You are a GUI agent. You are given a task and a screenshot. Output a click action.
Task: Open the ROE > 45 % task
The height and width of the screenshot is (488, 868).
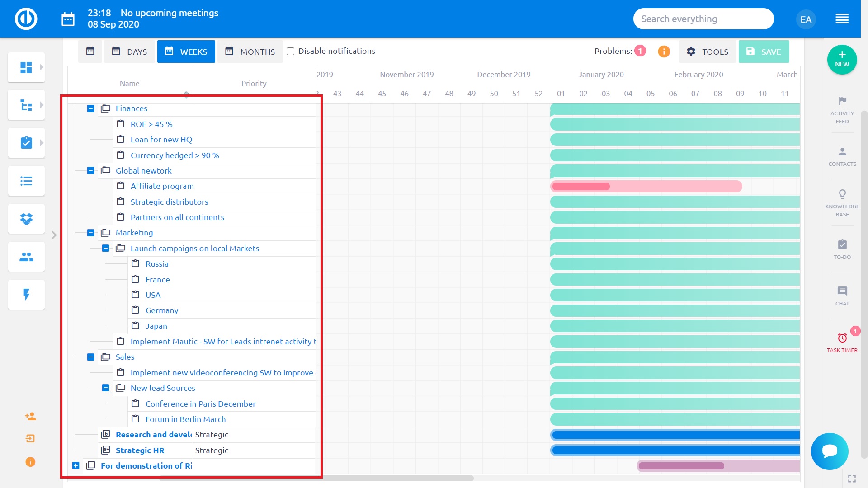pyautogui.click(x=151, y=124)
